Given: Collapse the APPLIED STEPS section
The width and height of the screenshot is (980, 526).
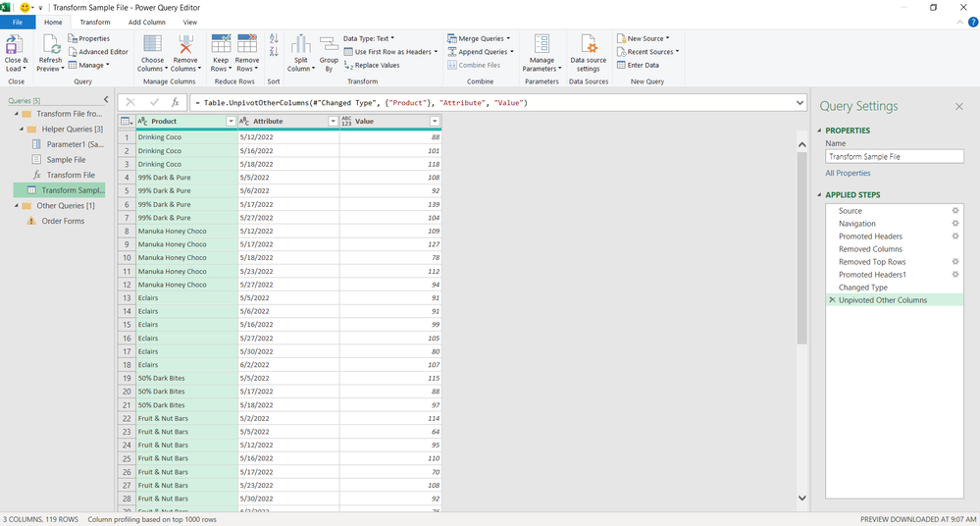Looking at the screenshot, I should coord(819,195).
